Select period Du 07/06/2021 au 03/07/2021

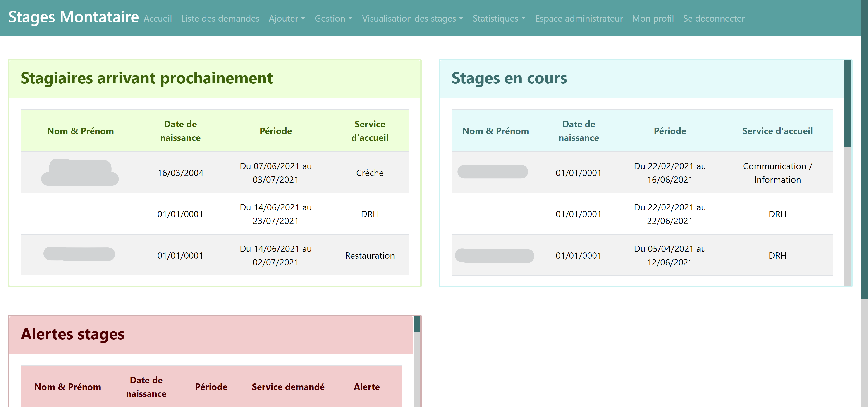coord(276,173)
